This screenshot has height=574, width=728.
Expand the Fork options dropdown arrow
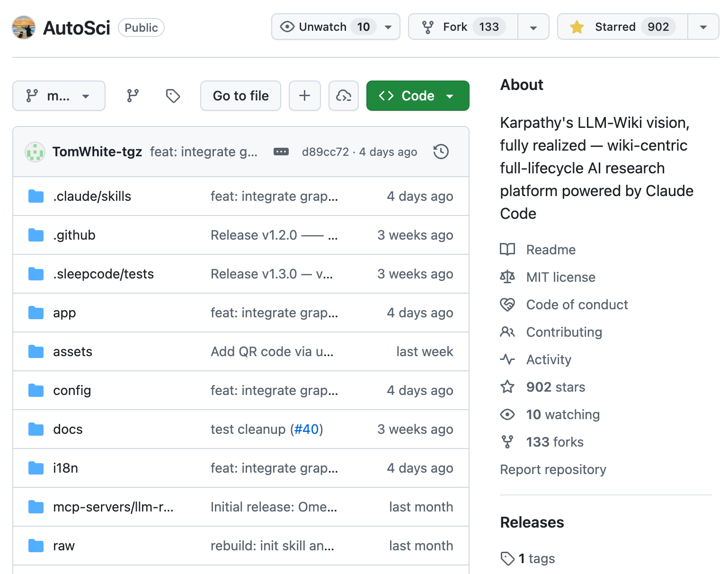(533, 27)
